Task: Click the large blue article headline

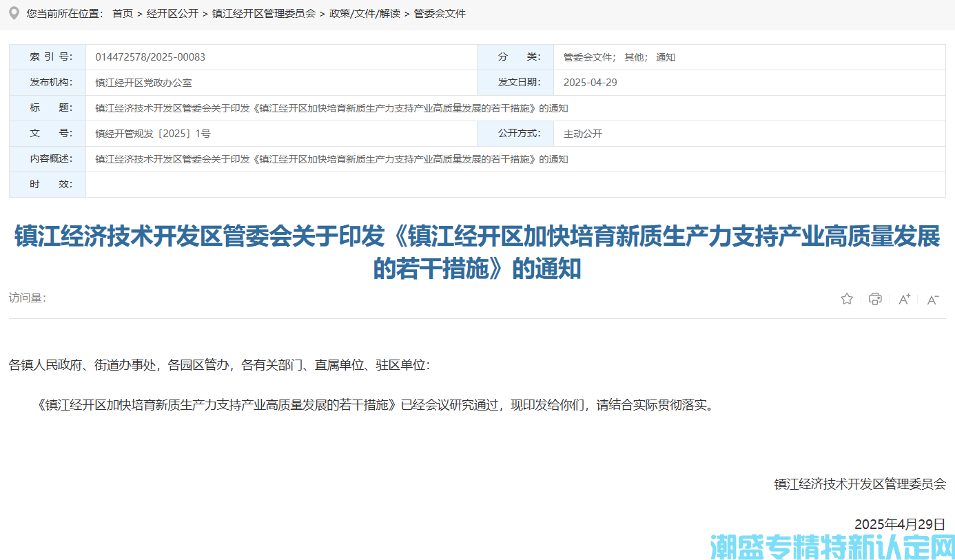Action: point(477,252)
